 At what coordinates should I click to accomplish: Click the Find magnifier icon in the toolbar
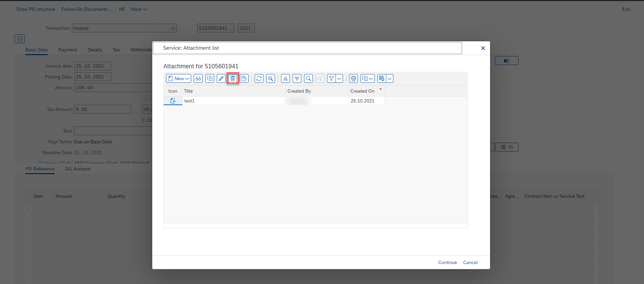click(308, 78)
